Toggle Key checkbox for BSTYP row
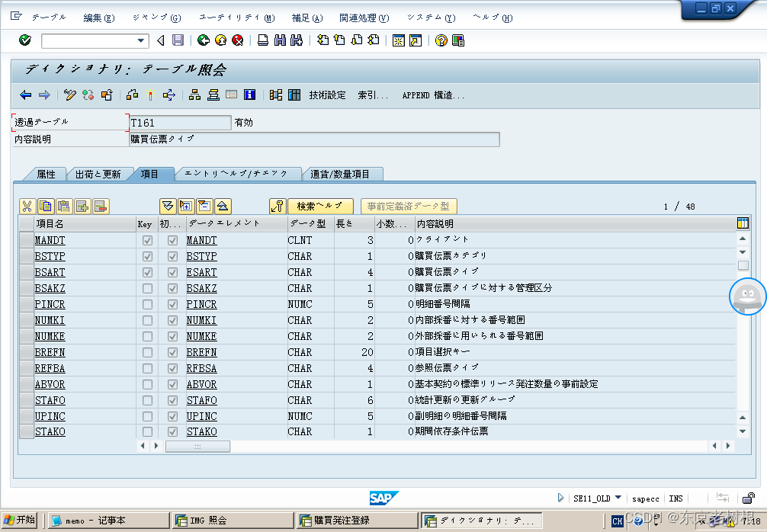Viewport: 767px width, 532px height. click(x=147, y=257)
